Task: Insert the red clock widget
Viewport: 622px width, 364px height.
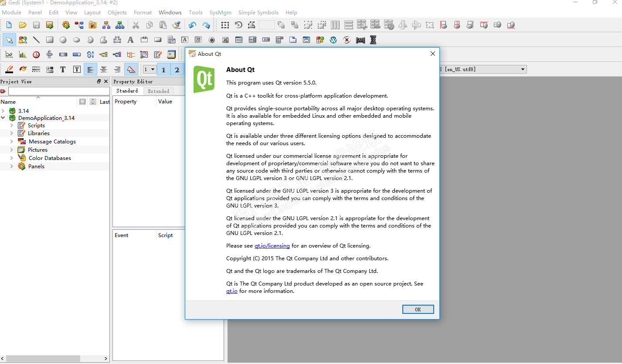Action: pyautogui.click(x=36, y=54)
